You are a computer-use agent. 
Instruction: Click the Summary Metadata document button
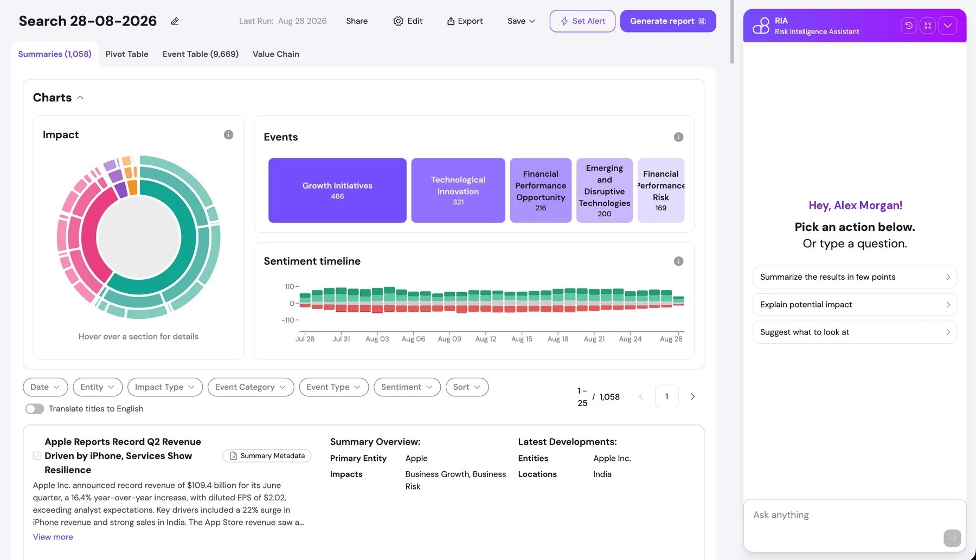[267, 456]
